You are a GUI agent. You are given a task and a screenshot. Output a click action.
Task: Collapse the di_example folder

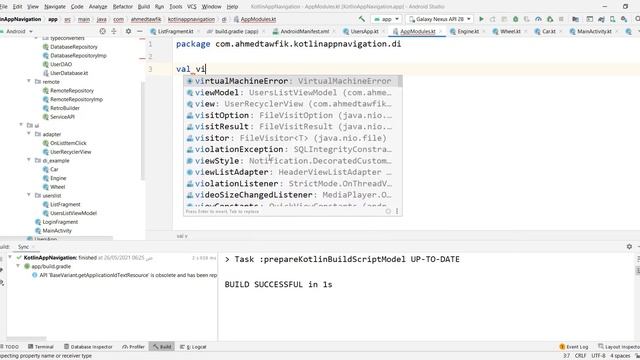click(x=29, y=160)
